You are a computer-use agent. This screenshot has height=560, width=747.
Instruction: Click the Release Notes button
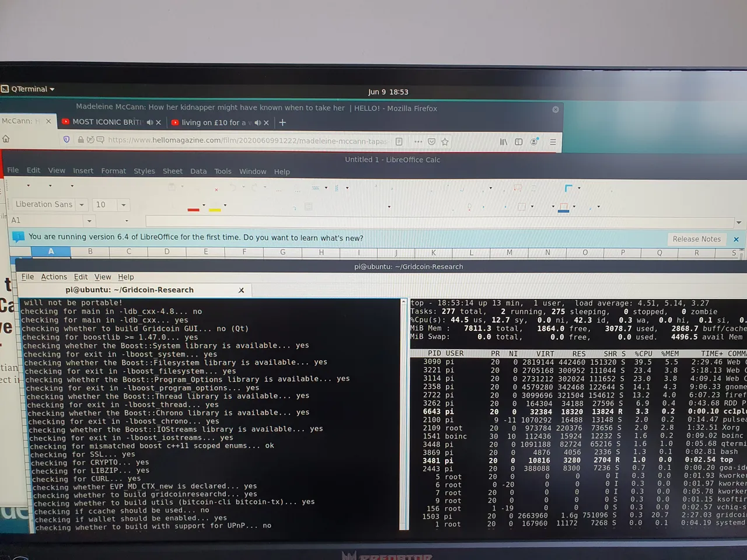pos(696,239)
